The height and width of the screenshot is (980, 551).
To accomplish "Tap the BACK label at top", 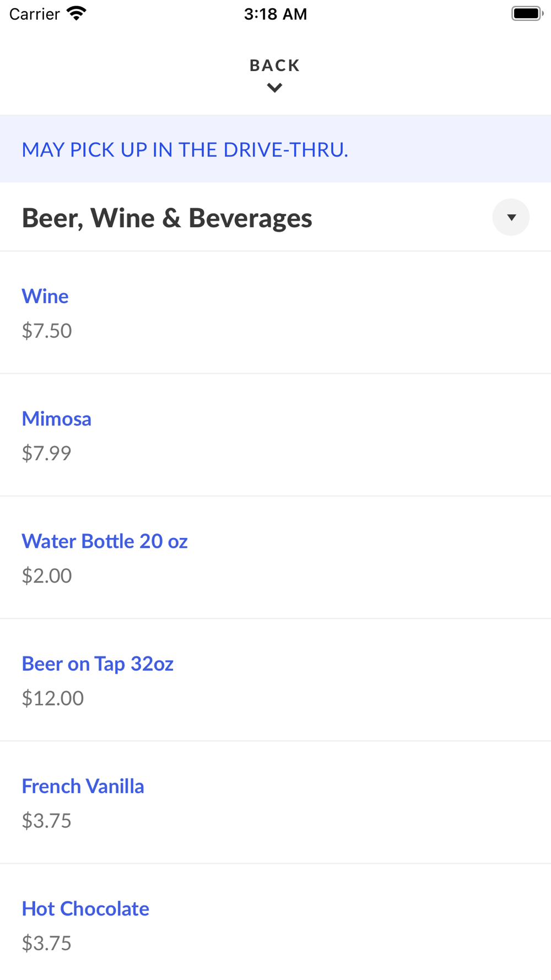I will [x=275, y=66].
